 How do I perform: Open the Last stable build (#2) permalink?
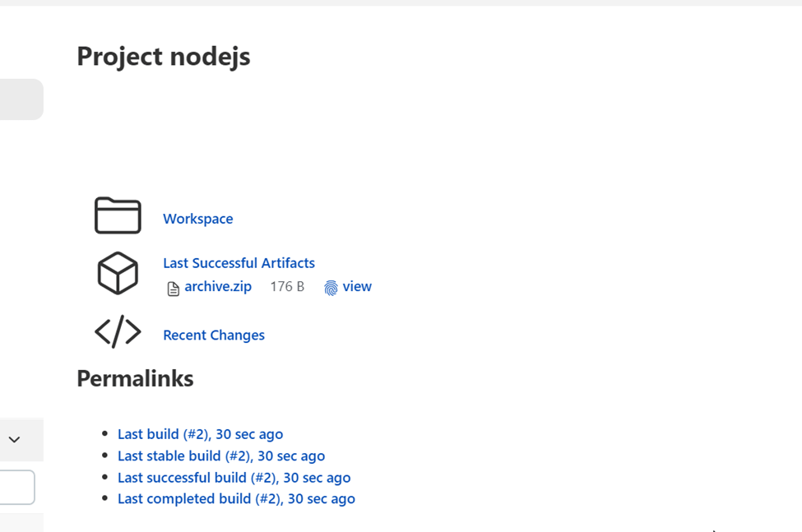tap(221, 456)
